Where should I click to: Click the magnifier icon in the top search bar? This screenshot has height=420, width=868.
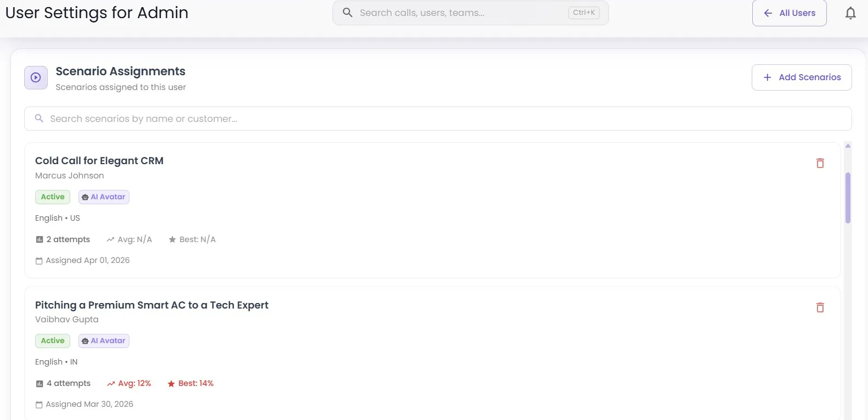[x=347, y=13]
